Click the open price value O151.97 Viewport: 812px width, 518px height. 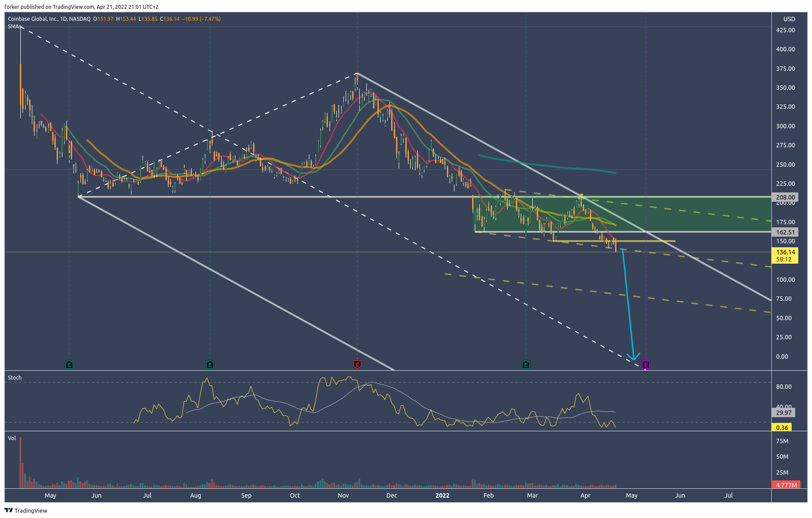(103, 19)
